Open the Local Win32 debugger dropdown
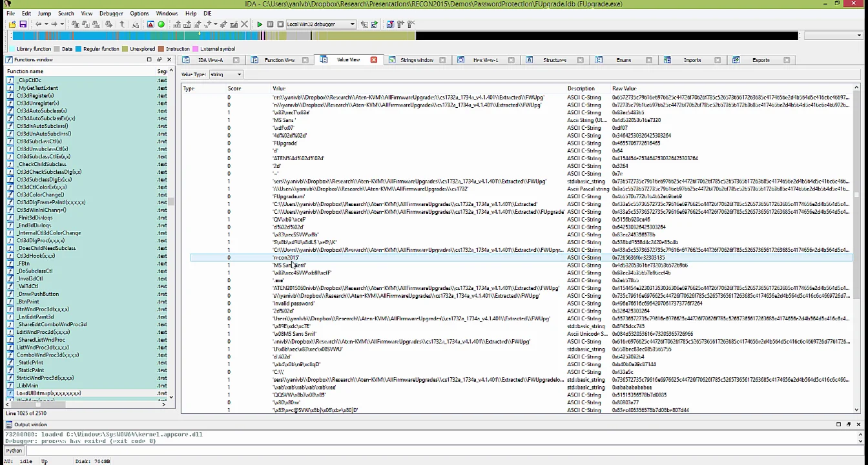 pos(352,25)
